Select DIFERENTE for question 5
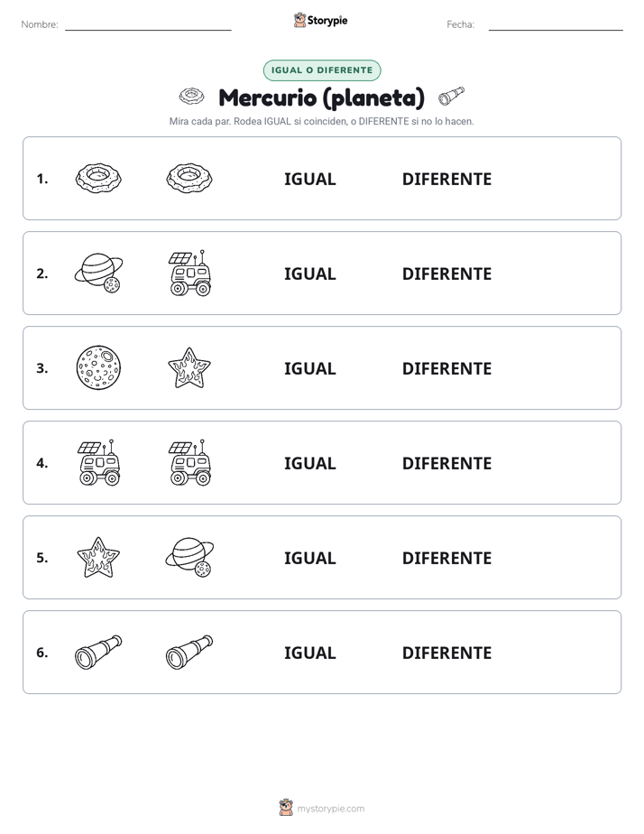The height and width of the screenshot is (834, 644). click(446, 558)
